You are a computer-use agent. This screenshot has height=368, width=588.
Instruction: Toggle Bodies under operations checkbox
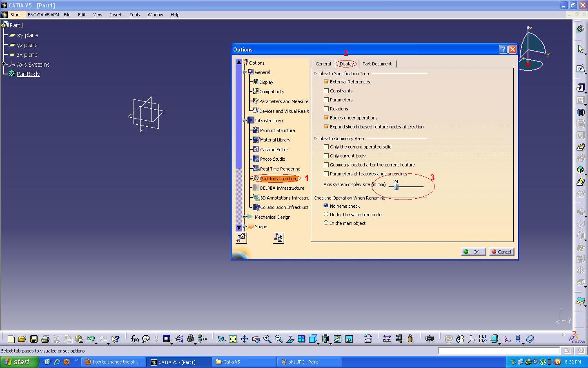click(326, 118)
